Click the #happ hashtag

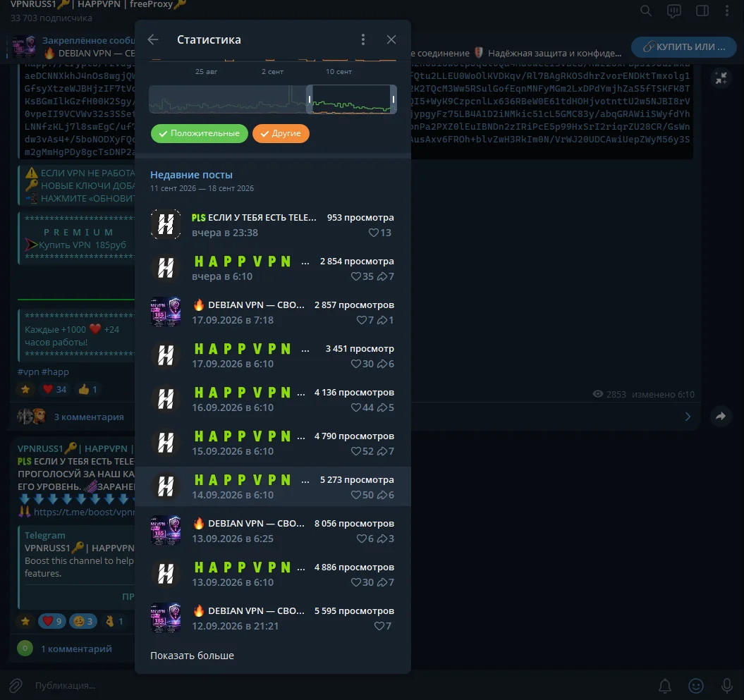click(x=55, y=372)
